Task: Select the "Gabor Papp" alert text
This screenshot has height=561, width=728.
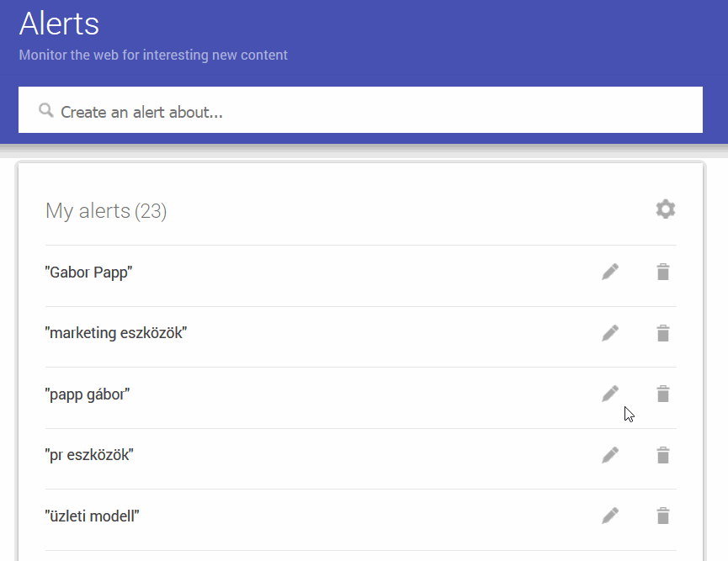Action: [88, 273]
